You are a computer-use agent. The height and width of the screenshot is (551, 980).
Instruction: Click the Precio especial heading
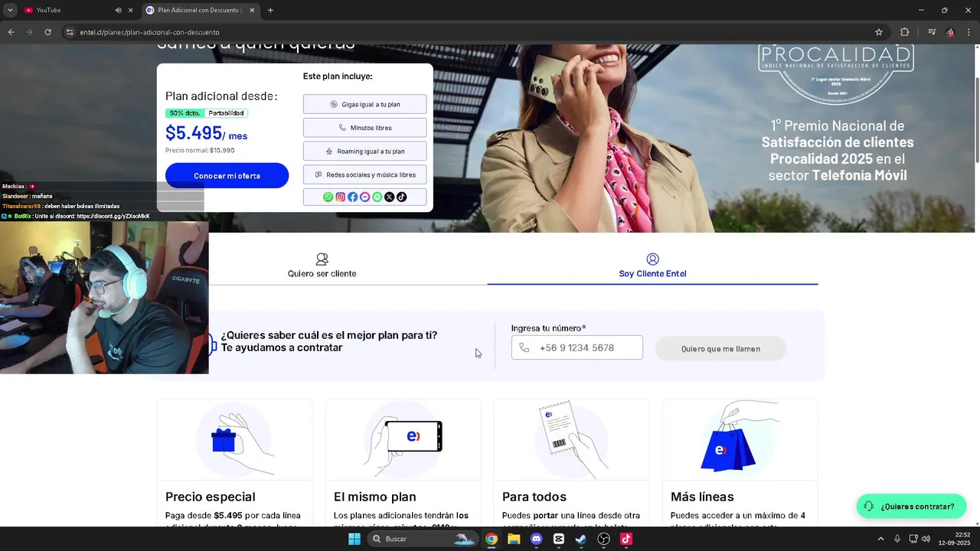click(x=211, y=497)
